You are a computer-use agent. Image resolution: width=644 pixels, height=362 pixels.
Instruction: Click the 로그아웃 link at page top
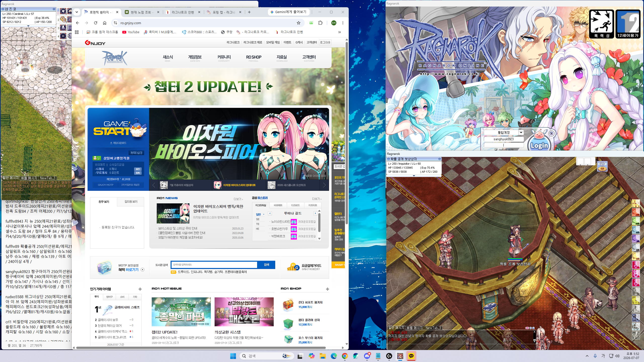[x=325, y=42]
